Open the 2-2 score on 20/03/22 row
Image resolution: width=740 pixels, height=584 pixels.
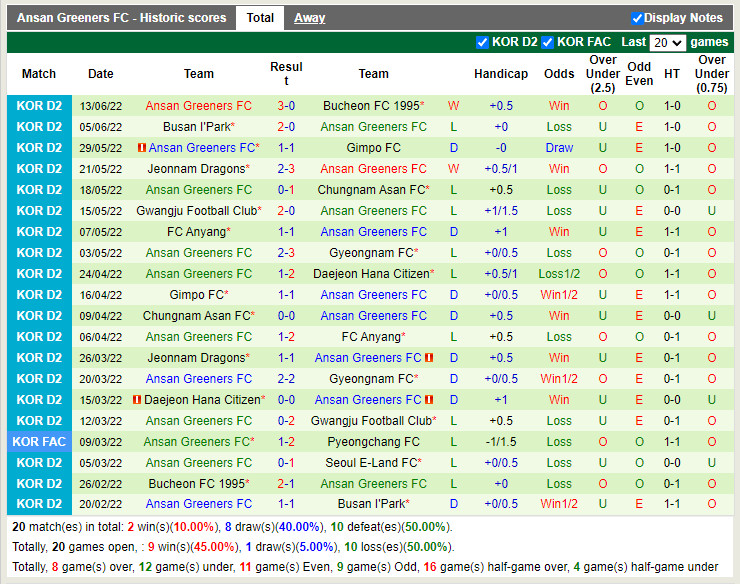click(x=286, y=379)
